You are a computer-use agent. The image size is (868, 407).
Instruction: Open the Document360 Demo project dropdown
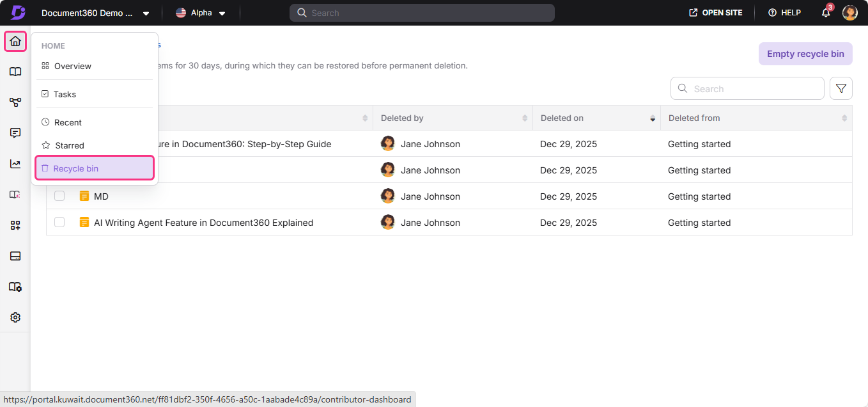click(95, 13)
